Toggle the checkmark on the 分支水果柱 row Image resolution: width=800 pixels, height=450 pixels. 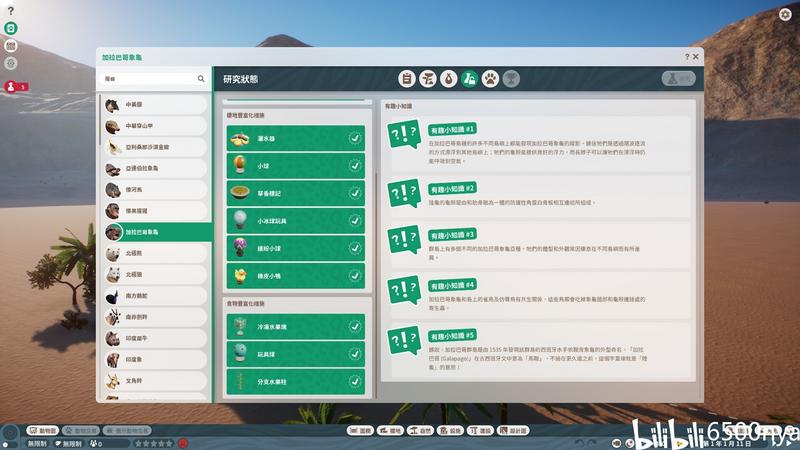[355, 382]
